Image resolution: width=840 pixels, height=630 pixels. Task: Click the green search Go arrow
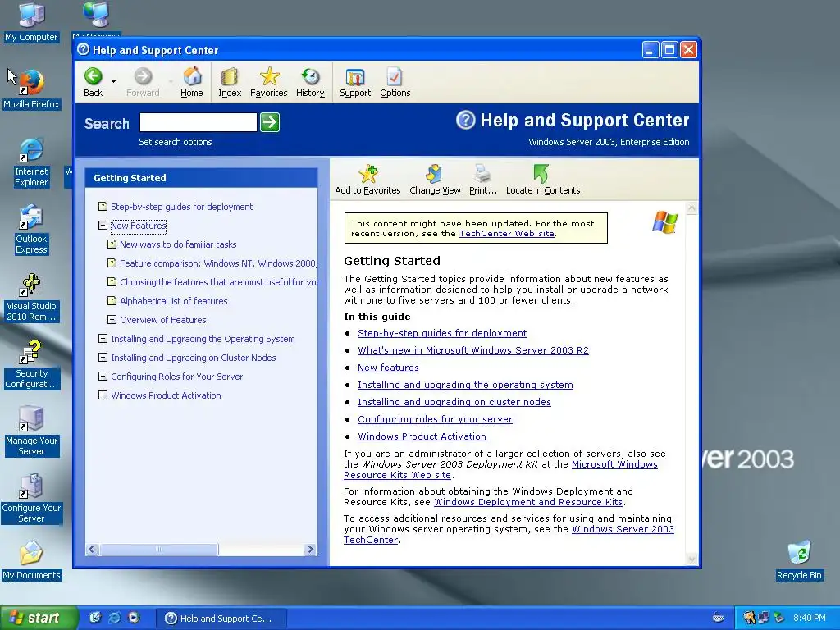[269, 122]
